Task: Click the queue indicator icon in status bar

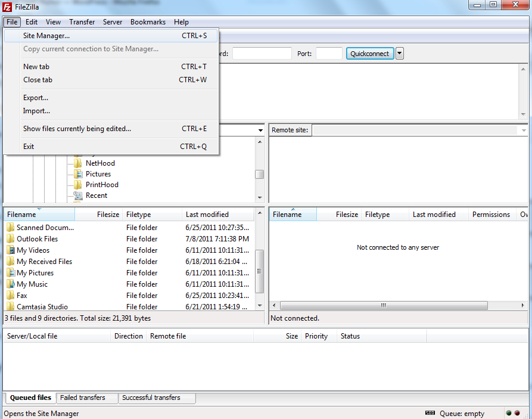Action: (x=430, y=413)
